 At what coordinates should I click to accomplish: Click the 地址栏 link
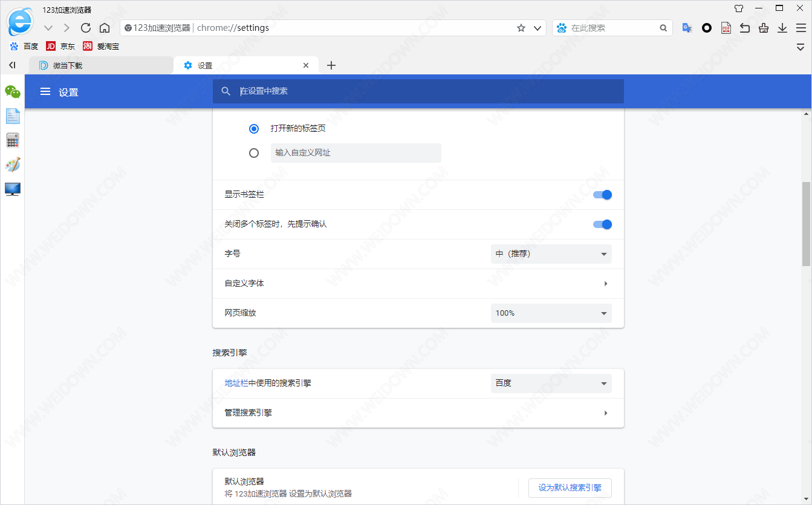click(236, 383)
